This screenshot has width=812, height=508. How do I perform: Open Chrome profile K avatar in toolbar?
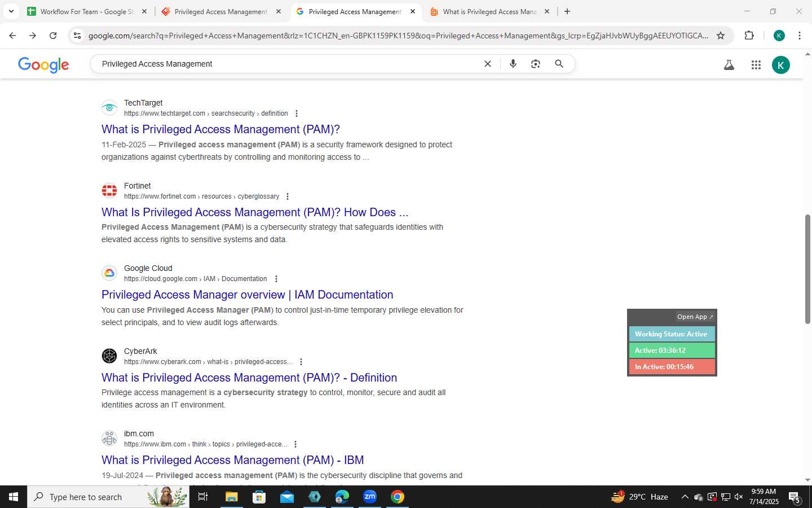pos(779,36)
